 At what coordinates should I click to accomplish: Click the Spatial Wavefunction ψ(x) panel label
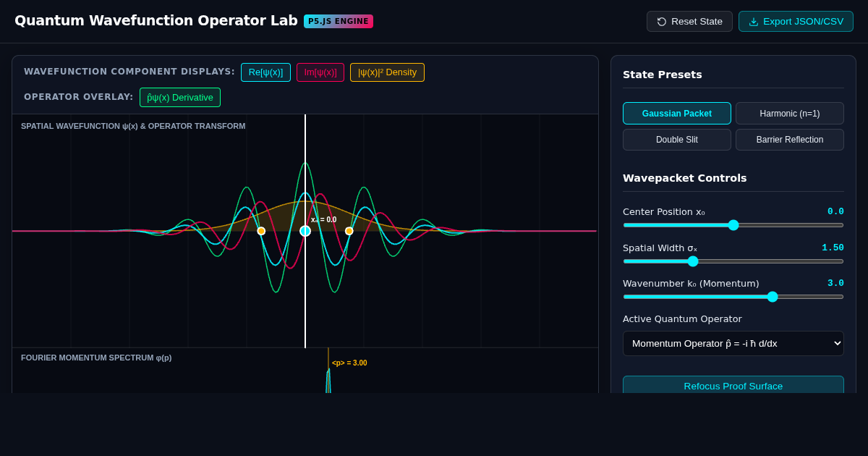(133, 126)
